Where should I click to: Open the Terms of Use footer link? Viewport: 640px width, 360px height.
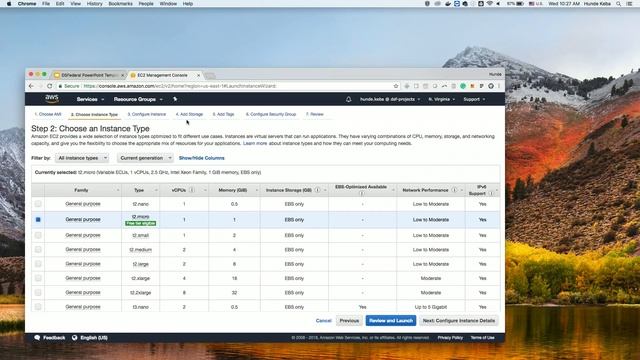[x=482, y=338]
